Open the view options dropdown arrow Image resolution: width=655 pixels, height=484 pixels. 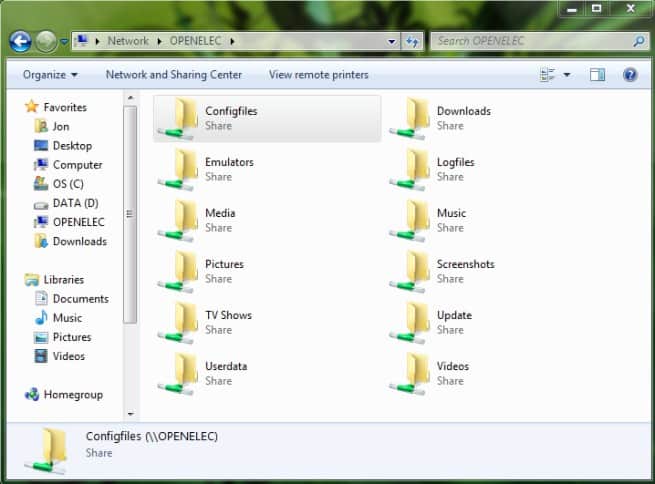tap(567, 75)
